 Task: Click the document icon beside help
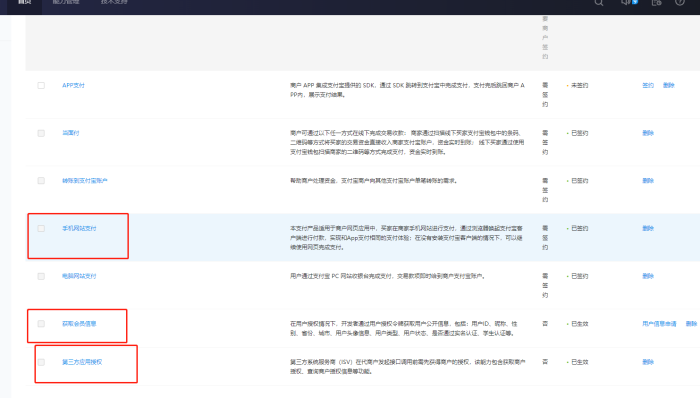pos(656,2)
